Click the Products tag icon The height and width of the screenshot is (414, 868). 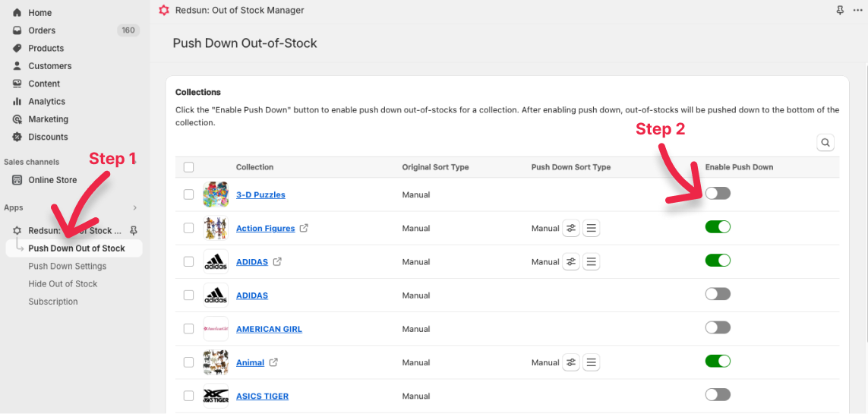point(17,48)
